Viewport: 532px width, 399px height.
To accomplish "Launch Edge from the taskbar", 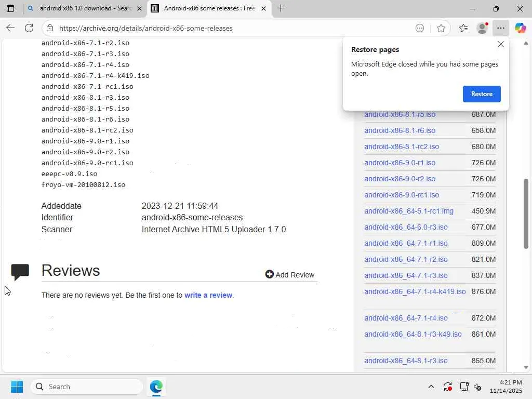I will click(x=156, y=387).
